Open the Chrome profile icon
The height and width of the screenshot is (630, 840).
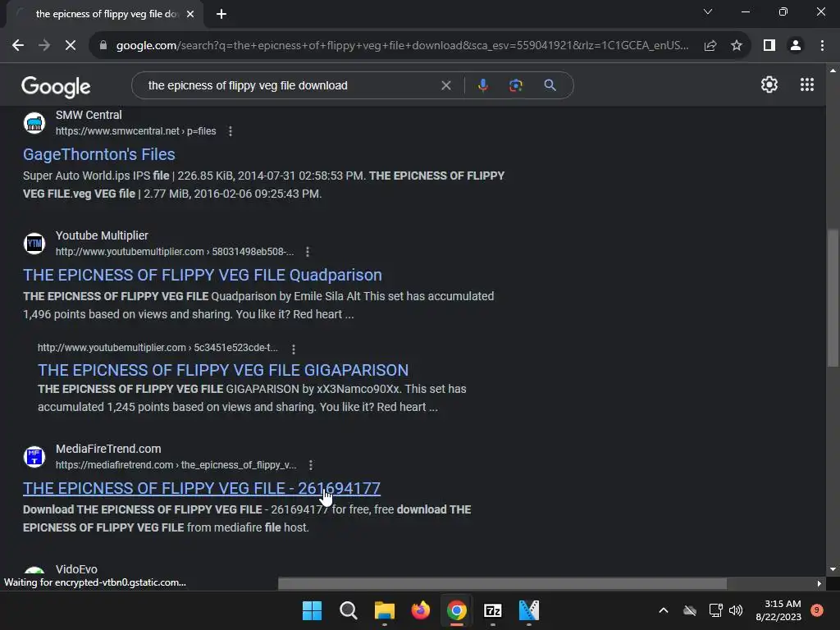point(796,46)
